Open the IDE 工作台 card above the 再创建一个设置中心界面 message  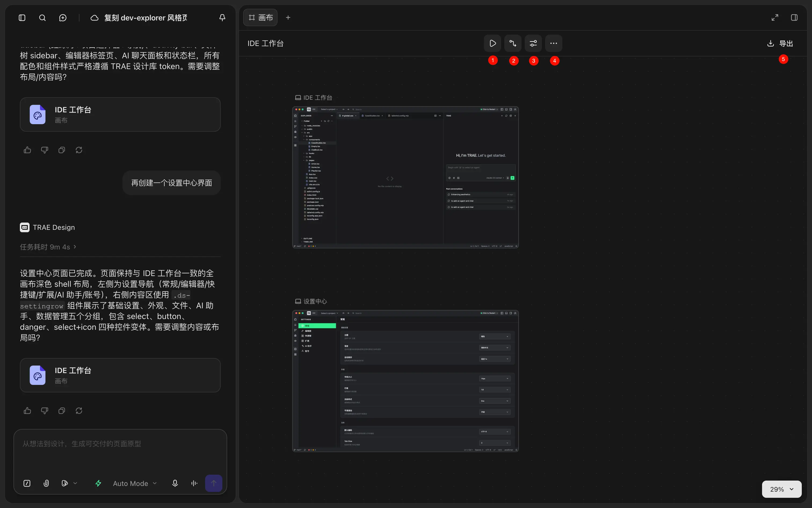(x=120, y=115)
